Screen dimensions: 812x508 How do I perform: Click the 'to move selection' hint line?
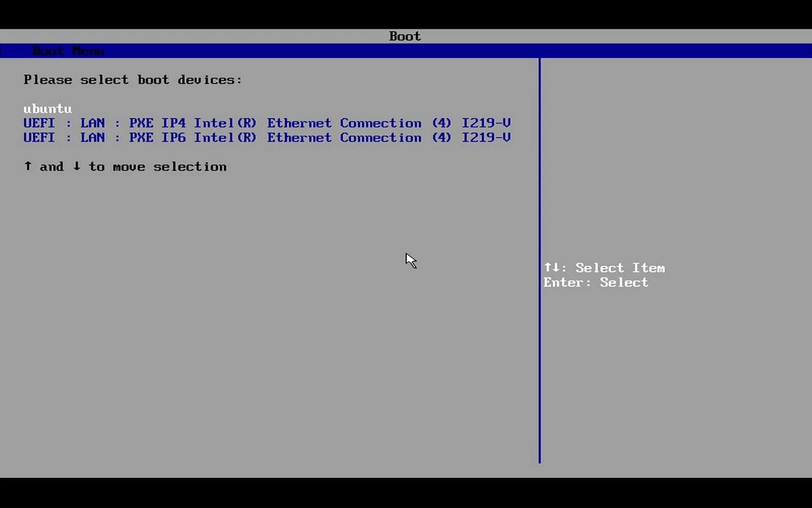pyautogui.click(x=125, y=166)
